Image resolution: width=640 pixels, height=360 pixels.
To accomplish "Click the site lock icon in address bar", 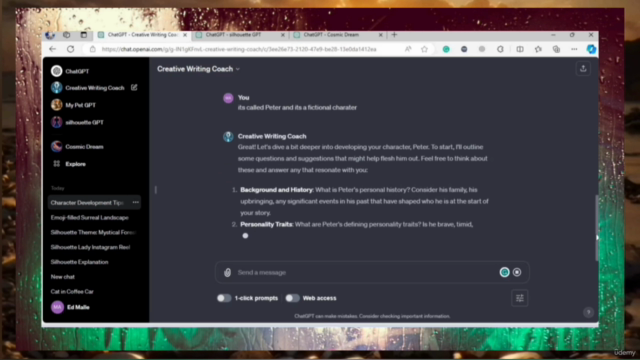I will (93, 49).
